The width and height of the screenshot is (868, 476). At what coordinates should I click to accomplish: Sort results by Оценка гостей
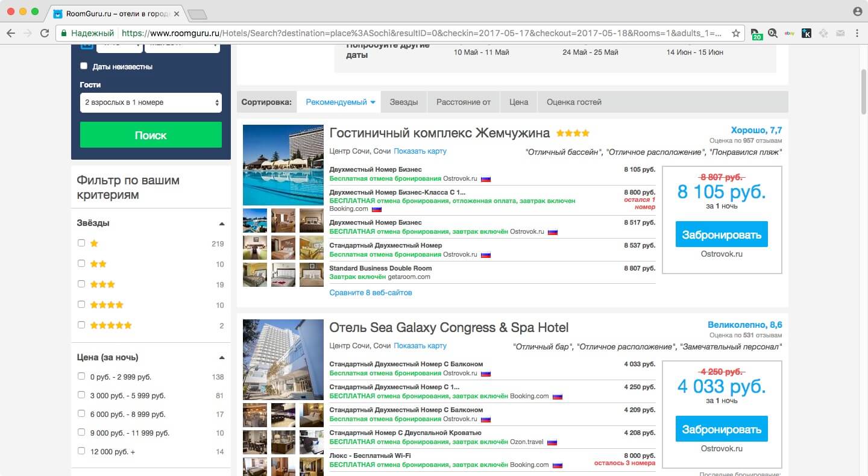coord(574,102)
